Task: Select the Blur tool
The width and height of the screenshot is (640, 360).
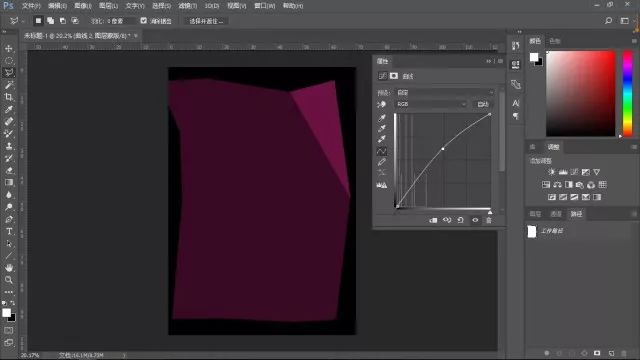Action: click(x=9, y=195)
